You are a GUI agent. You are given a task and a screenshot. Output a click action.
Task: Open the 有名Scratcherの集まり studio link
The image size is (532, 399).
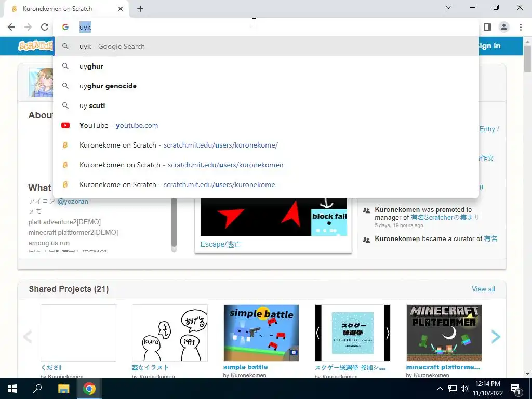(x=445, y=218)
